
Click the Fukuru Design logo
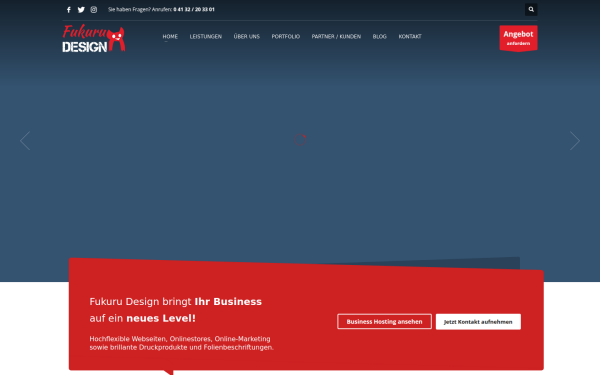click(x=94, y=38)
